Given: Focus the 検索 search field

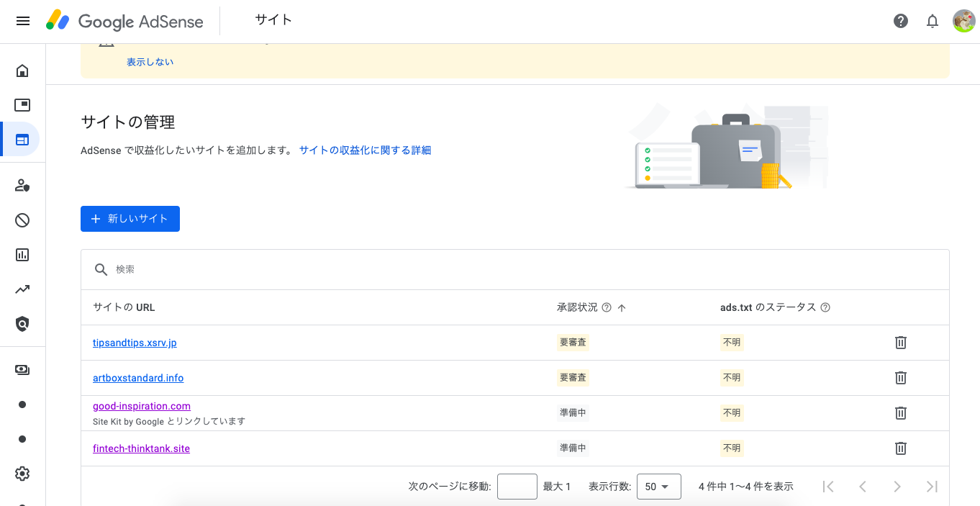Looking at the screenshot, I should coord(515,269).
